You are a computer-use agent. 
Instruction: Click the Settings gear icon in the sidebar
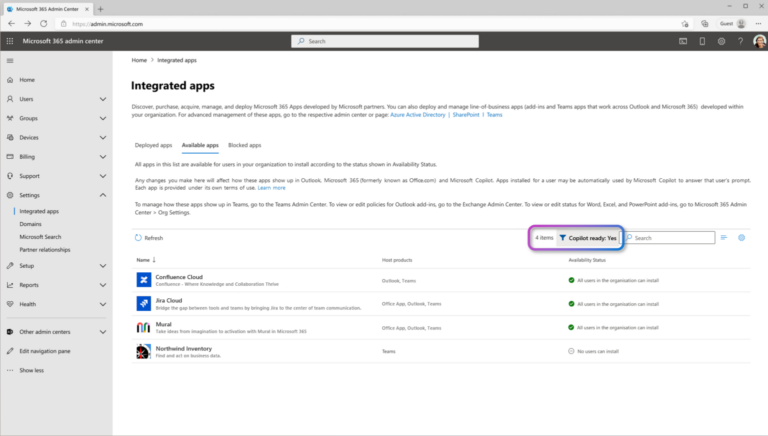click(10, 195)
